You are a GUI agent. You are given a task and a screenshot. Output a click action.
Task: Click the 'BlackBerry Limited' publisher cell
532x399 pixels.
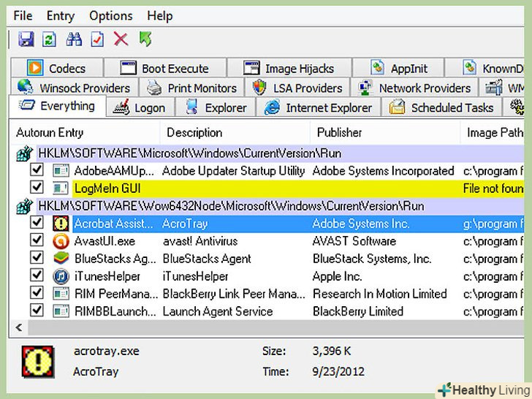pyautogui.click(x=358, y=311)
